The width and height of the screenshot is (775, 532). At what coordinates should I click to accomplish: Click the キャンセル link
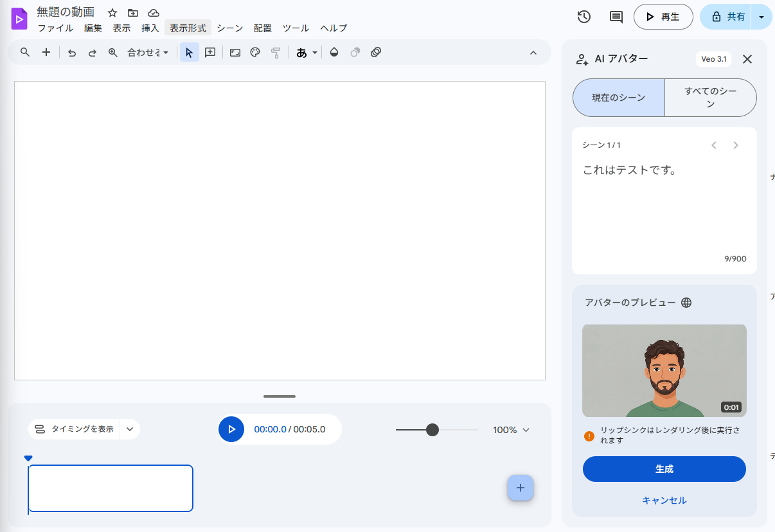664,500
